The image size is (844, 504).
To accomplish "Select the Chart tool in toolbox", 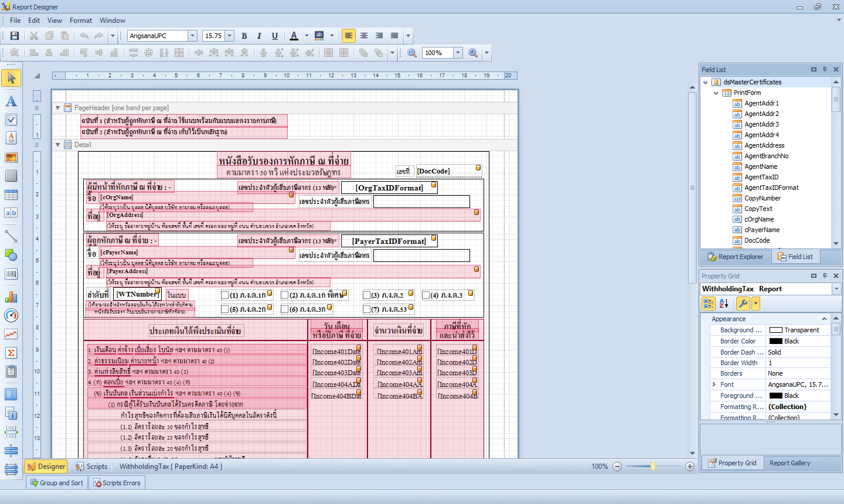I will point(11,297).
